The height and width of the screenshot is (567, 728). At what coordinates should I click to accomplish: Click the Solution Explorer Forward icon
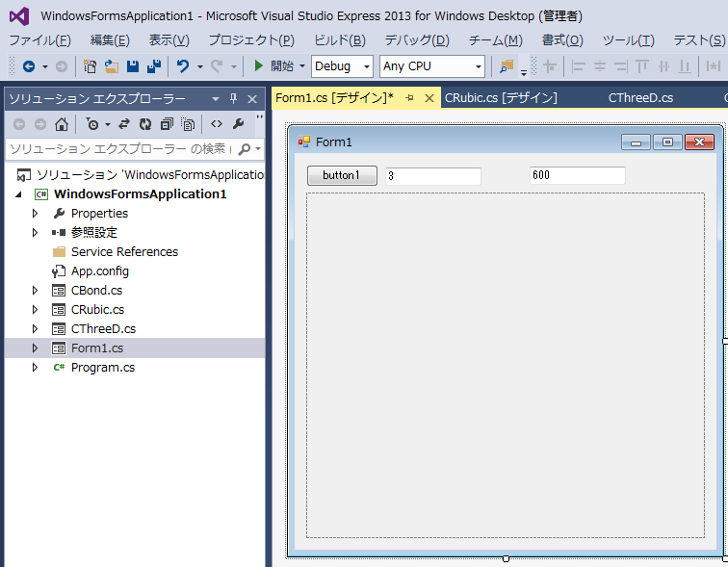click(x=40, y=124)
